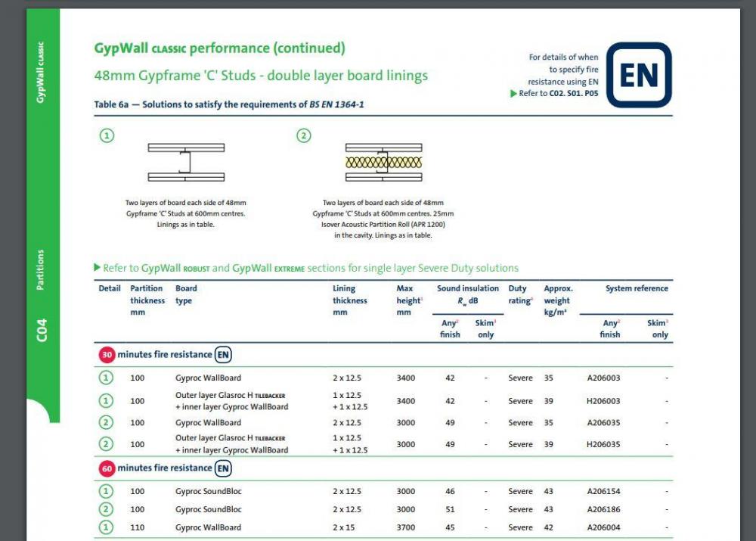Image resolution: width=756 pixels, height=541 pixels.
Task: Click the 'C04' sidebar section label
Action: coord(42,330)
